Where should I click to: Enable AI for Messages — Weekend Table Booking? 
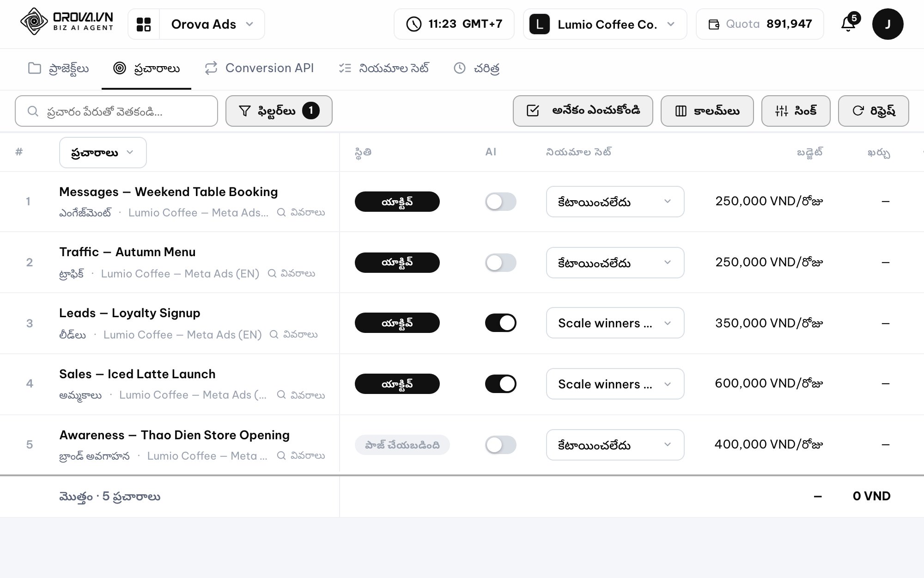pyautogui.click(x=500, y=202)
